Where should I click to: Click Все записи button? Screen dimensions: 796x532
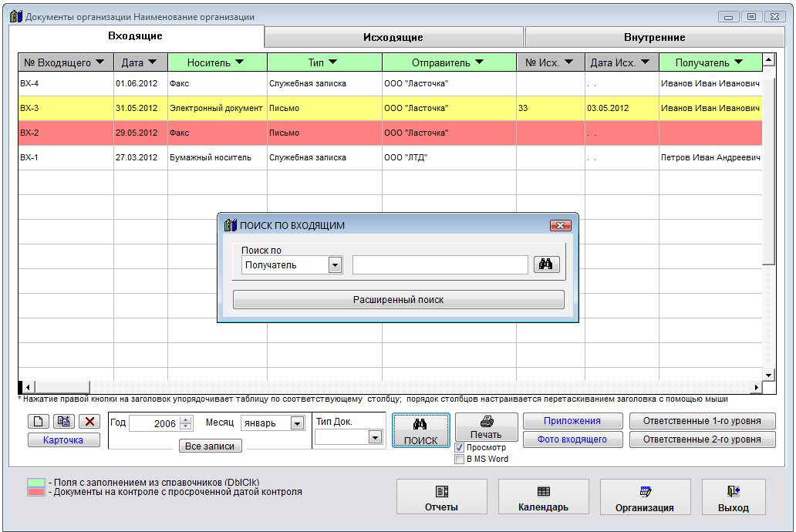click(x=210, y=446)
